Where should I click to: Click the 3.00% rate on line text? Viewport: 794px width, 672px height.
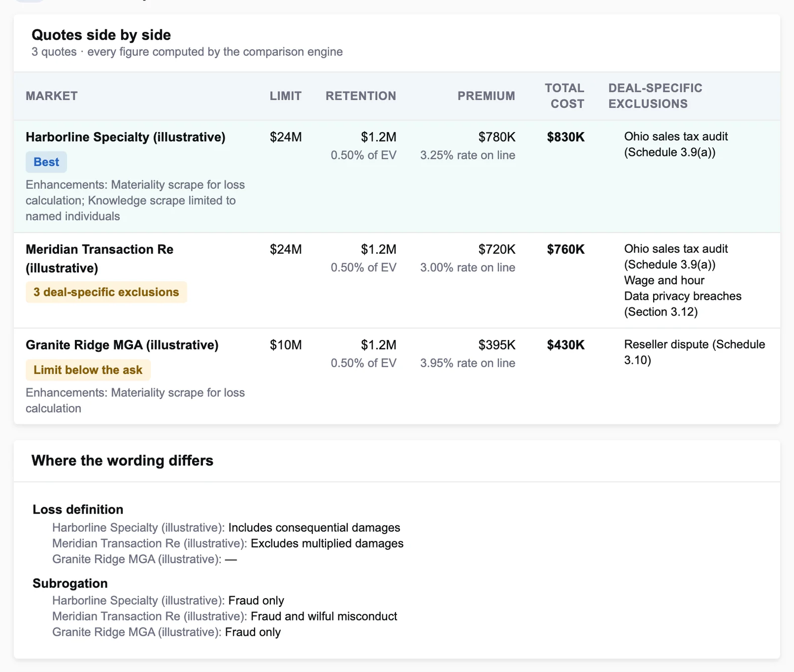coord(467,268)
